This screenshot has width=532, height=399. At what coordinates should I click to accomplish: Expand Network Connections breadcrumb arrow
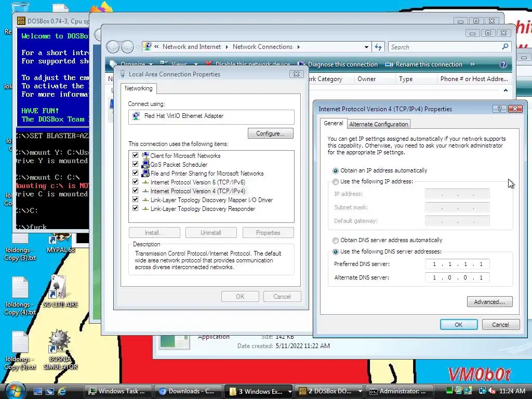[x=299, y=47]
